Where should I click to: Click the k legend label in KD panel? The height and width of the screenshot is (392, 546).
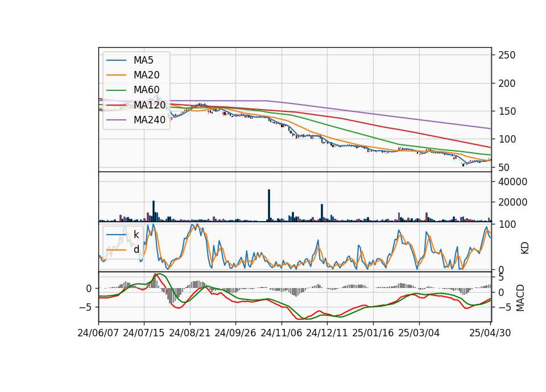pyautogui.click(x=136, y=235)
